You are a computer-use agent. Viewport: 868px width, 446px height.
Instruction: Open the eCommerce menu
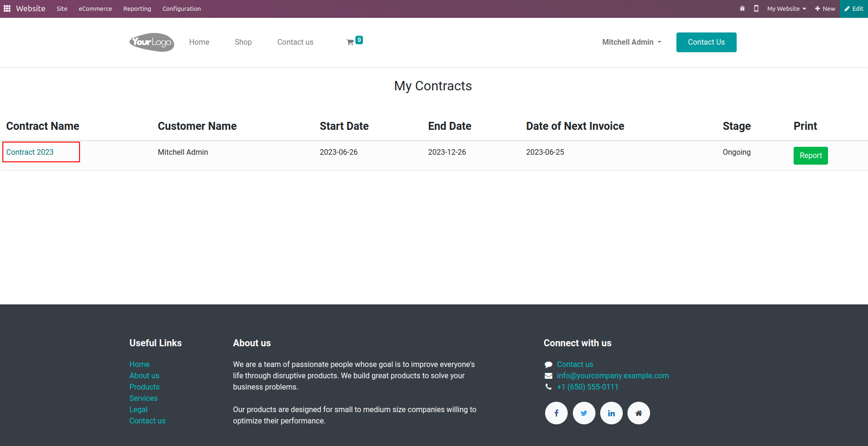point(95,9)
